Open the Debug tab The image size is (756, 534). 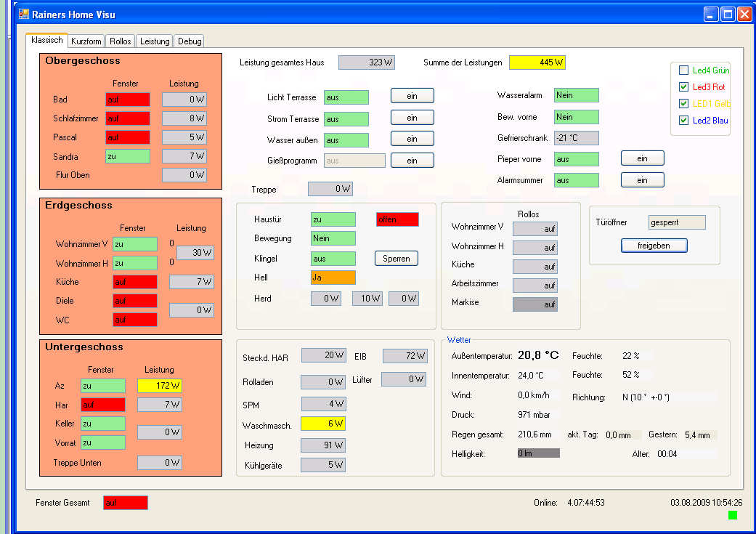coord(190,41)
